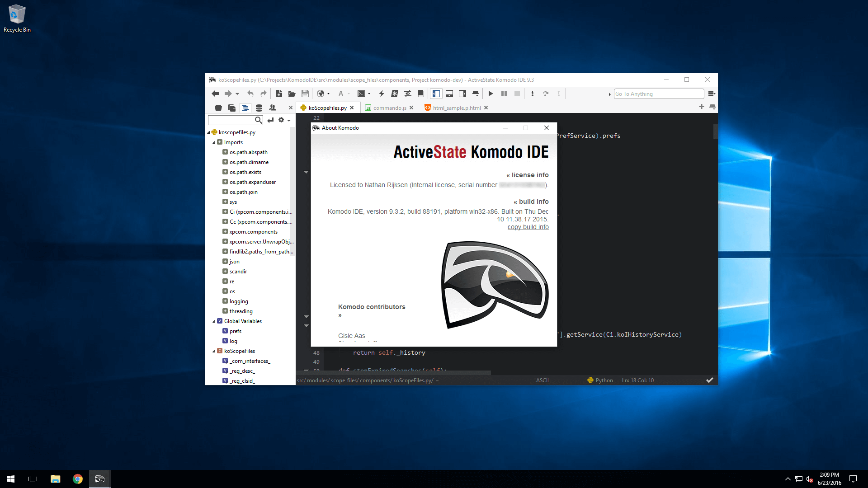Select the prefs global variable
The width and height of the screenshot is (868, 488).
point(235,331)
